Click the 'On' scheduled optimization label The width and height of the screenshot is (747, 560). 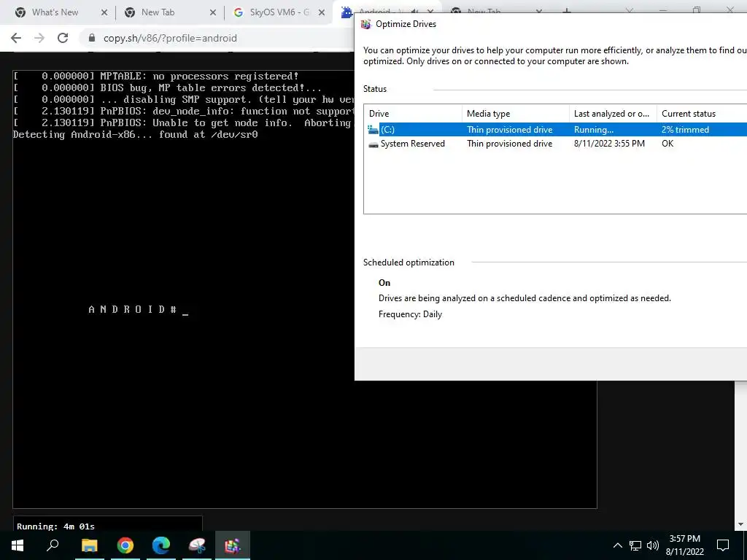click(384, 283)
